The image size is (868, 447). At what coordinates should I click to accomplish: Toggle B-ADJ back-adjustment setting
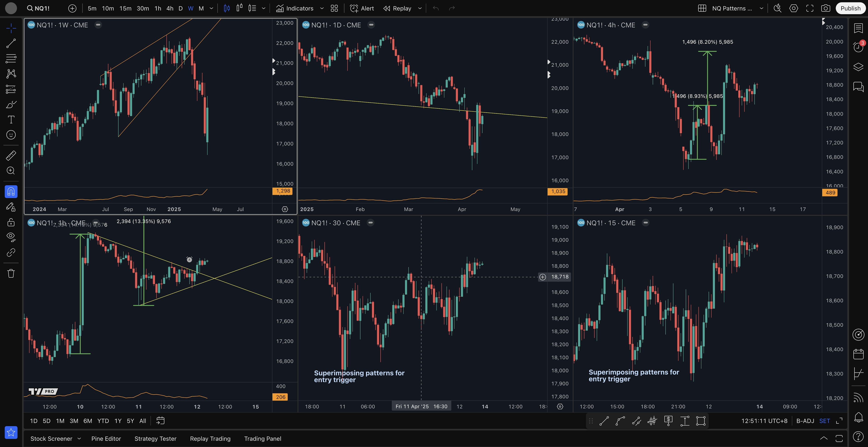(805, 421)
